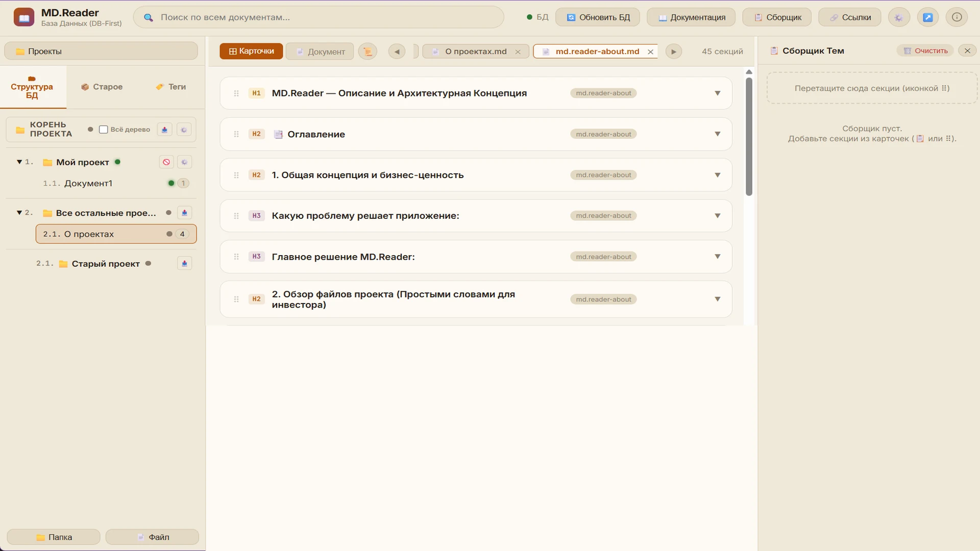Collapse the Все остальные прое... tree node
The height and width of the screenshot is (551, 980).
tap(19, 213)
